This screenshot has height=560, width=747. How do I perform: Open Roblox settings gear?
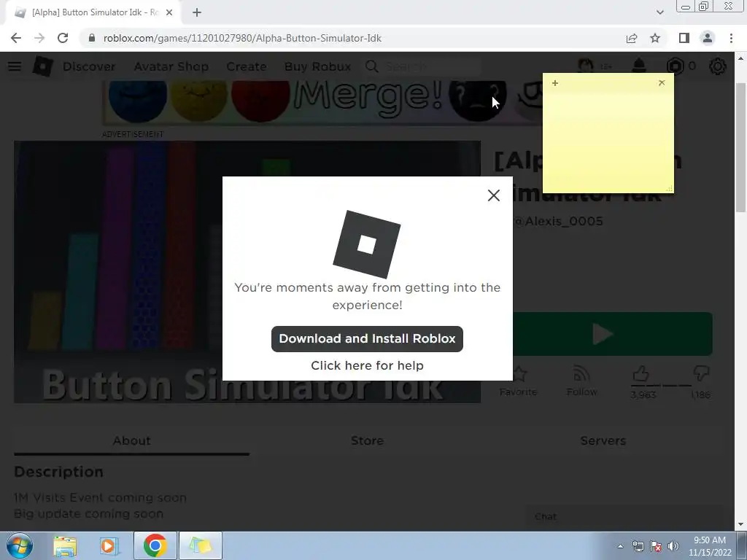718,66
